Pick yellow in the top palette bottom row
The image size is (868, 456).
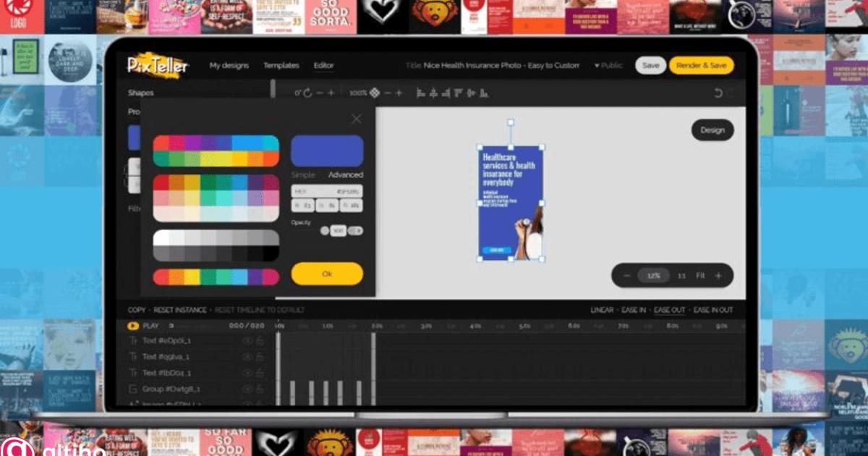(x=224, y=159)
